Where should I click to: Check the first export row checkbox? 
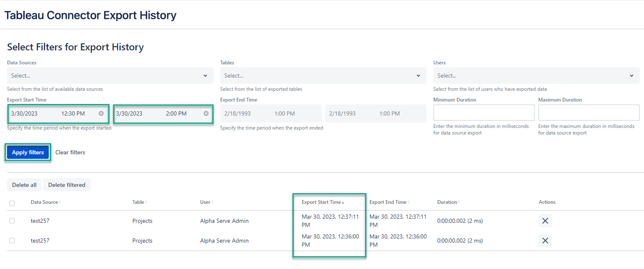tap(12, 221)
